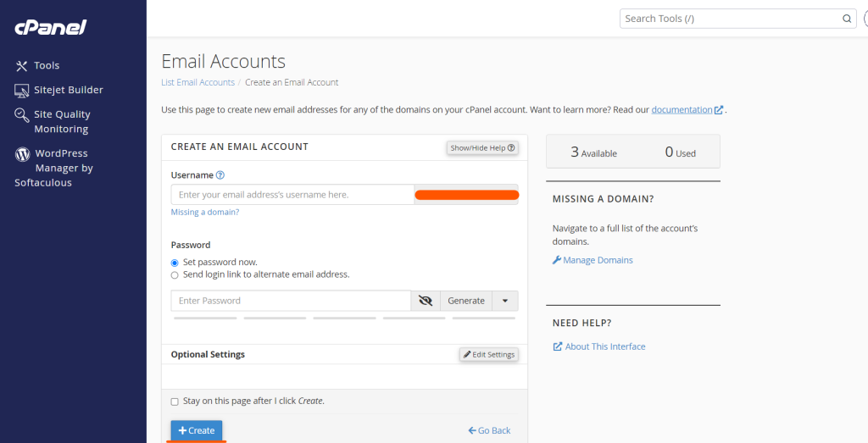
Task: Click the password strength meter bar
Action: point(344,318)
